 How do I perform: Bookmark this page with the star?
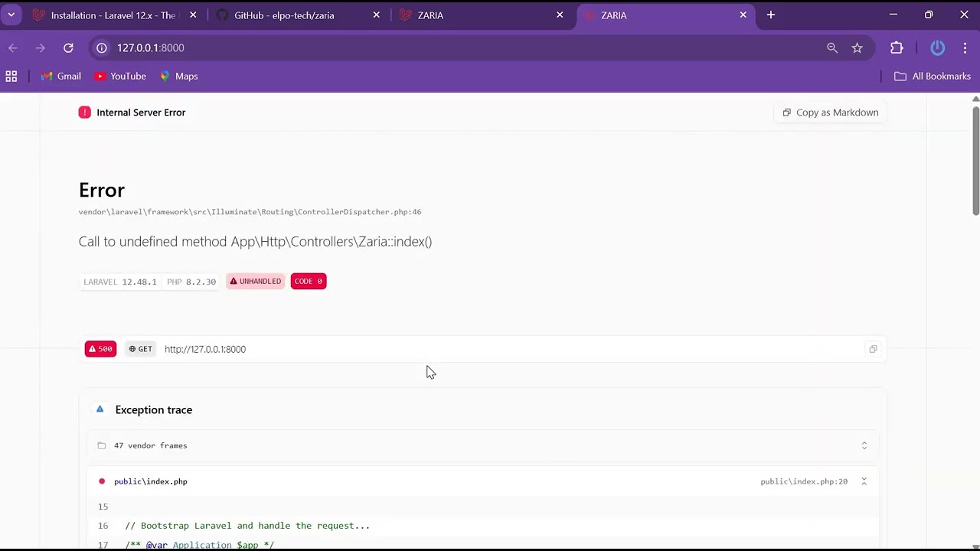coord(857,47)
